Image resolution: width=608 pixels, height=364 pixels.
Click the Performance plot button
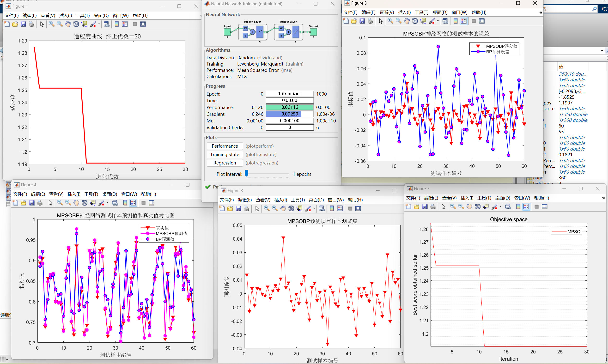click(x=225, y=146)
